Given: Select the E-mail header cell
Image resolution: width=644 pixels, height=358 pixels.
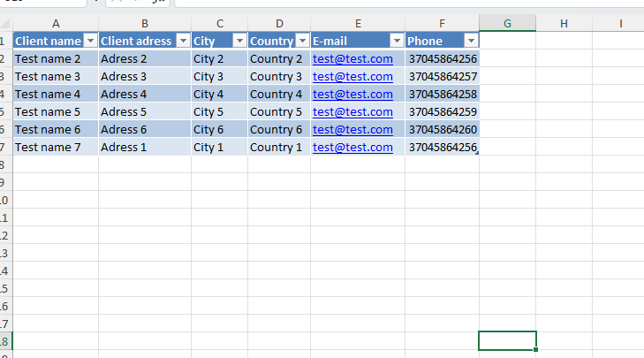Looking at the screenshot, I should [x=358, y=41].
